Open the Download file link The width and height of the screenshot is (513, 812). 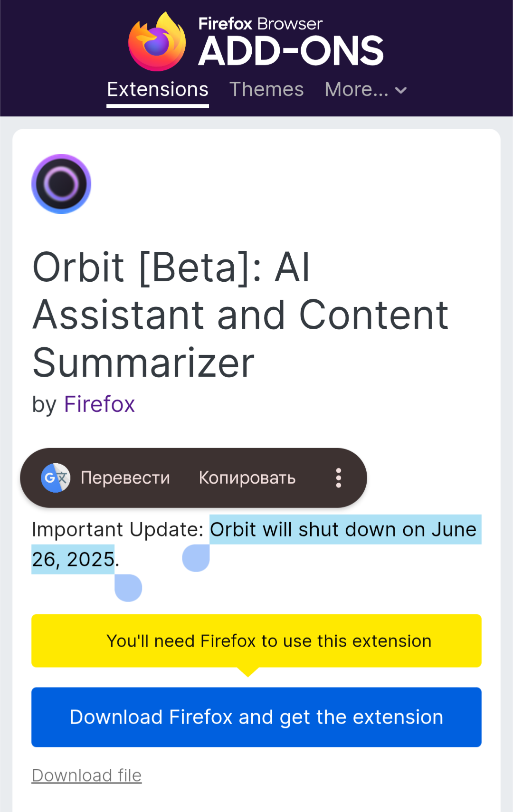(x=86, y=775)
